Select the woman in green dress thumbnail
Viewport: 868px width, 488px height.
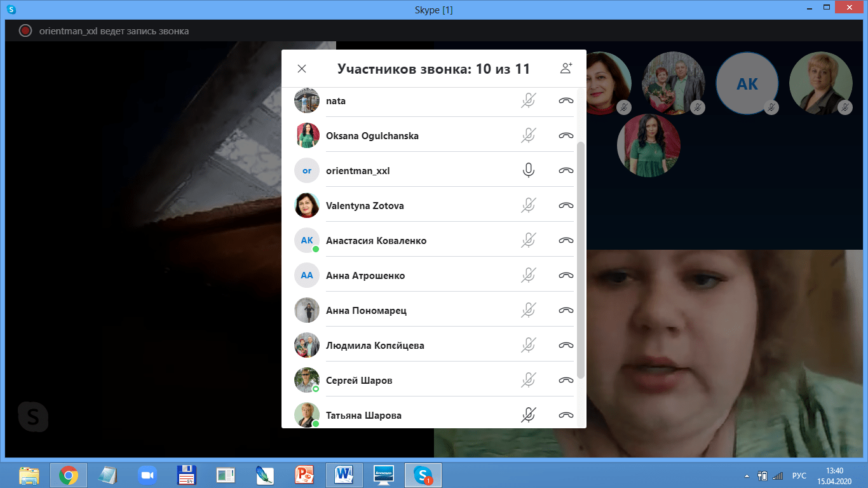[x=648, y=146]
